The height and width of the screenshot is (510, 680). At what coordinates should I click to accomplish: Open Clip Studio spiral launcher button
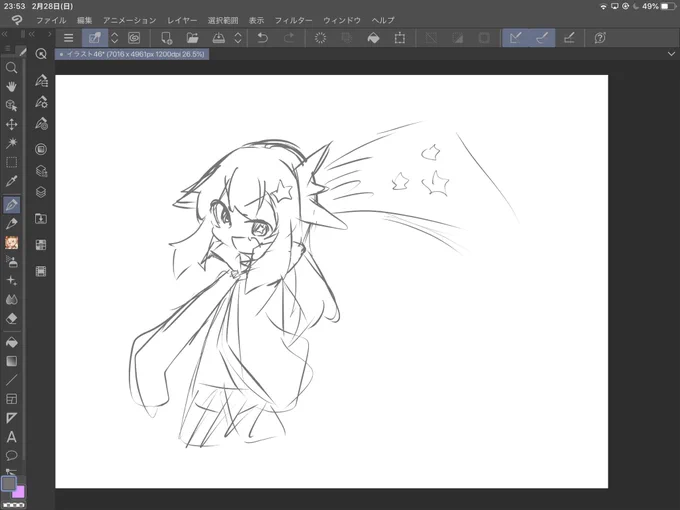pos(134,38)
